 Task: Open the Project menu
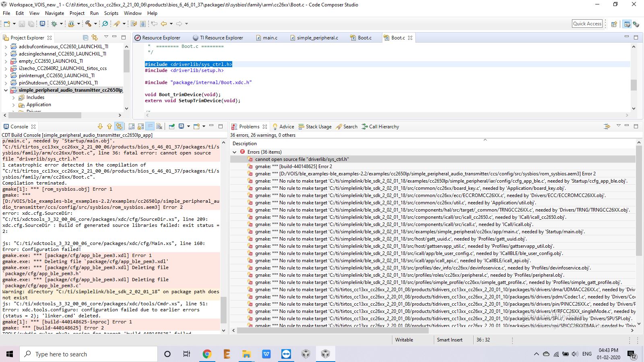77,13
